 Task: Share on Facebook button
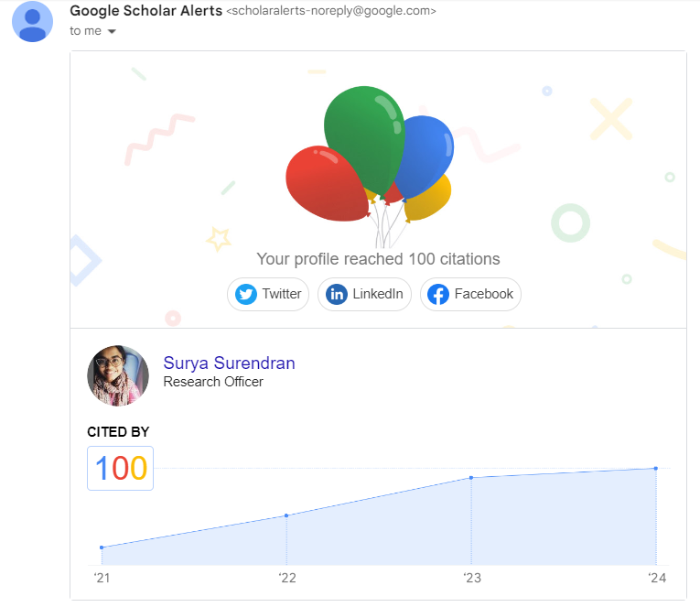pos(470,294)
